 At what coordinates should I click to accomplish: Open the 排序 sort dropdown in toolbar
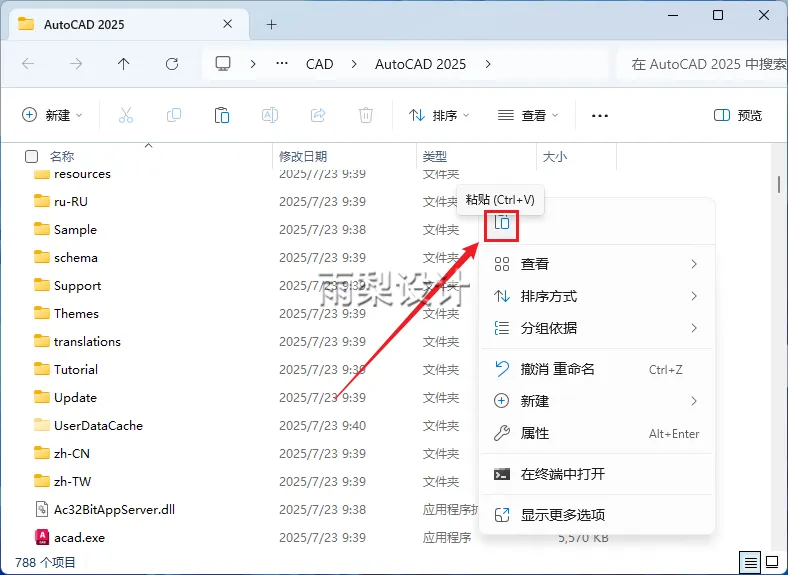point(439,115)
